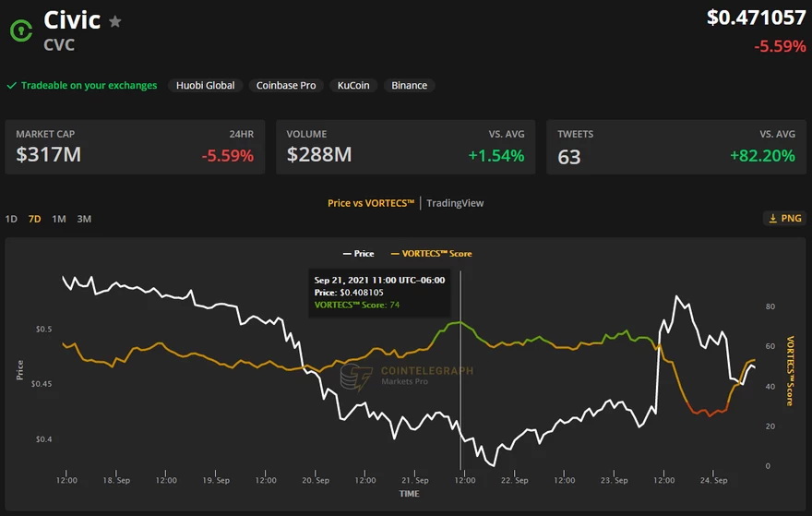Click the 'Tradeable on your exchanges' label
The image size is (812, 516).
(x=90, y=86)
